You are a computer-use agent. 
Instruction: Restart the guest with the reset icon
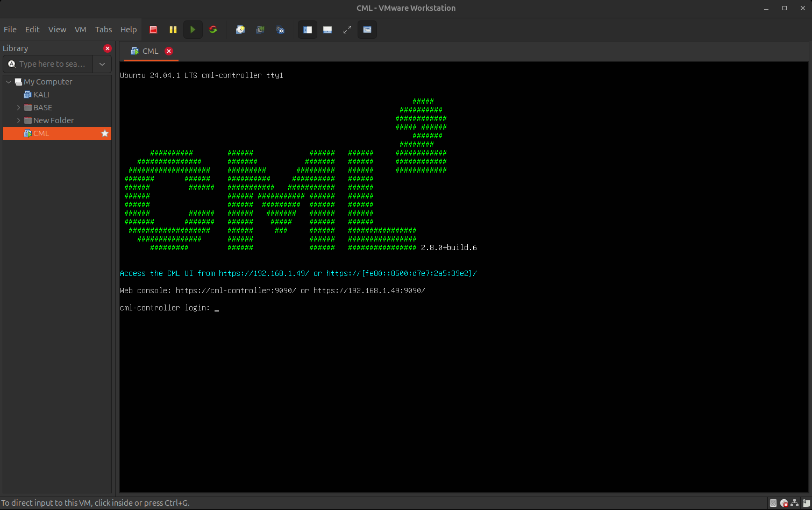click(x=213, y=30)
